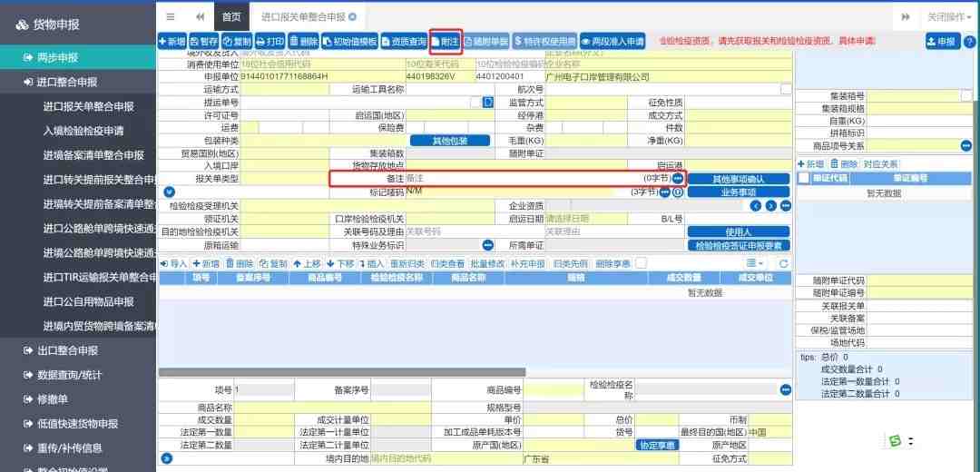This screenshot has height=472, width=980.
Task: Click the 申报 submit button
Action: (943, 41)
